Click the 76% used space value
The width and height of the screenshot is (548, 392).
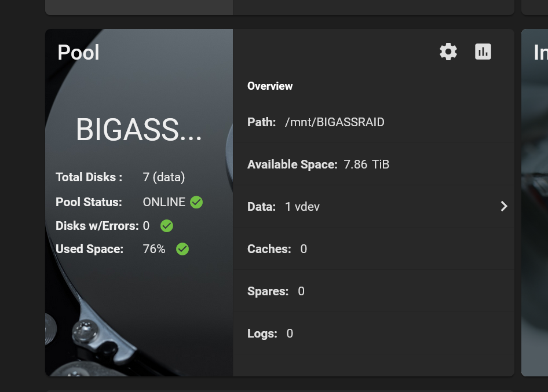click(x=154, y=249)
